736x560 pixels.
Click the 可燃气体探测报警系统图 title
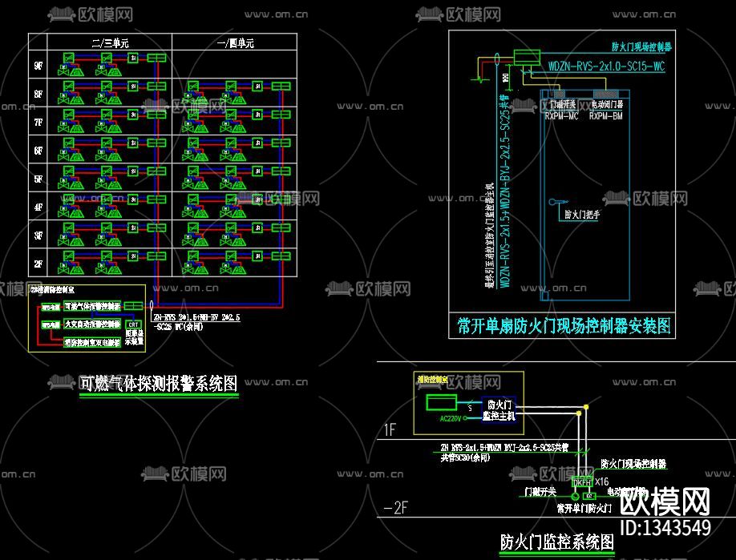[159, 385]
